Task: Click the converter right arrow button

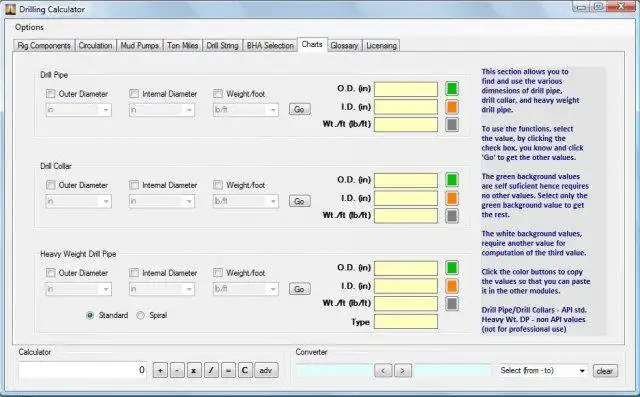Action: click(402, 370)
